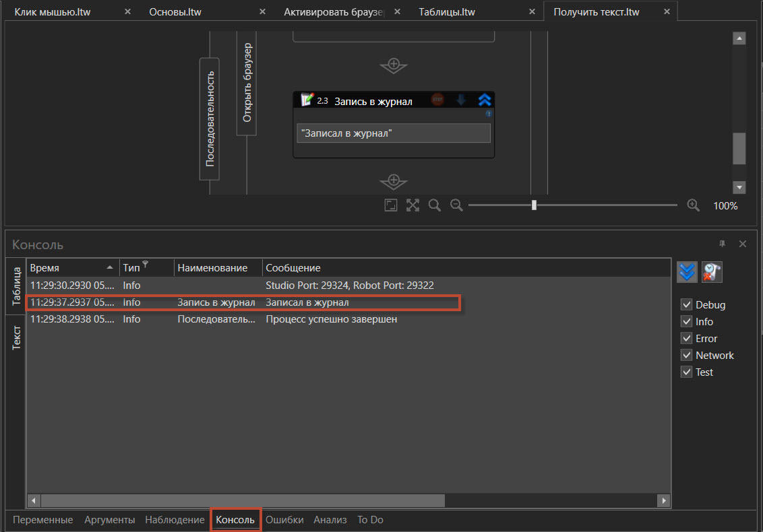
Task: Clear the console log with the red-cross icon
Action: [x=712, y=272]
